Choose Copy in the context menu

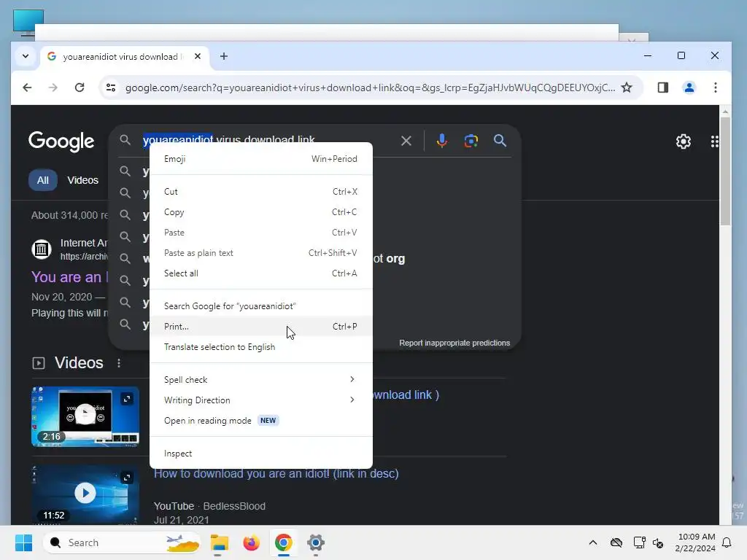point(260,212)
